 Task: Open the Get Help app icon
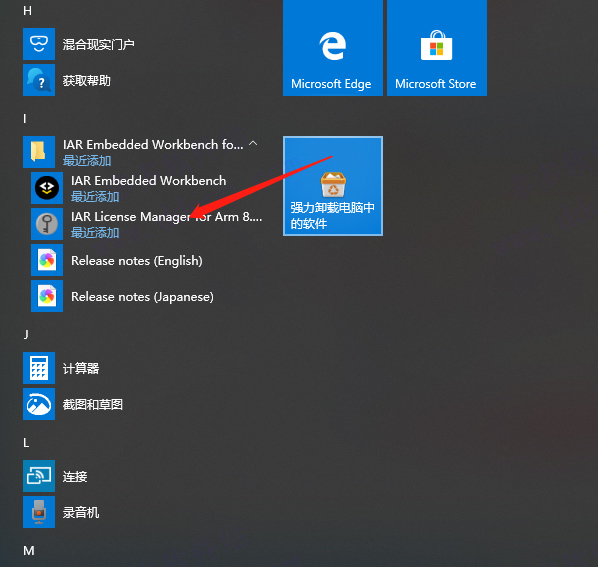[39, 80]
